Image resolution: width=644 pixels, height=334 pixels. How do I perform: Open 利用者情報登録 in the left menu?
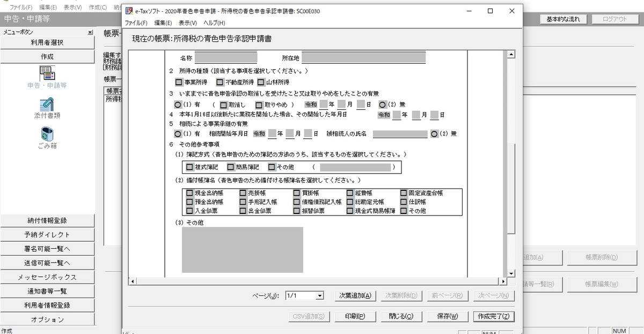[47, 306]
